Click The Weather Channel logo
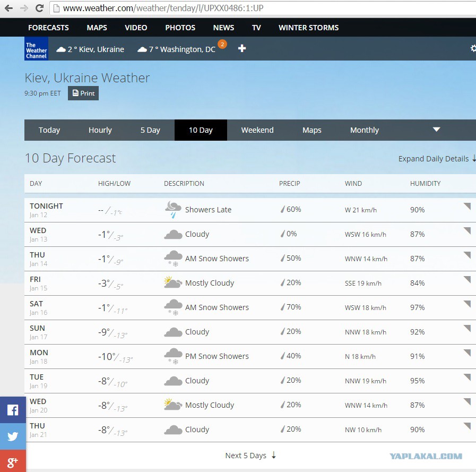The width and height of the screenshot is (476, 472). 36,49
